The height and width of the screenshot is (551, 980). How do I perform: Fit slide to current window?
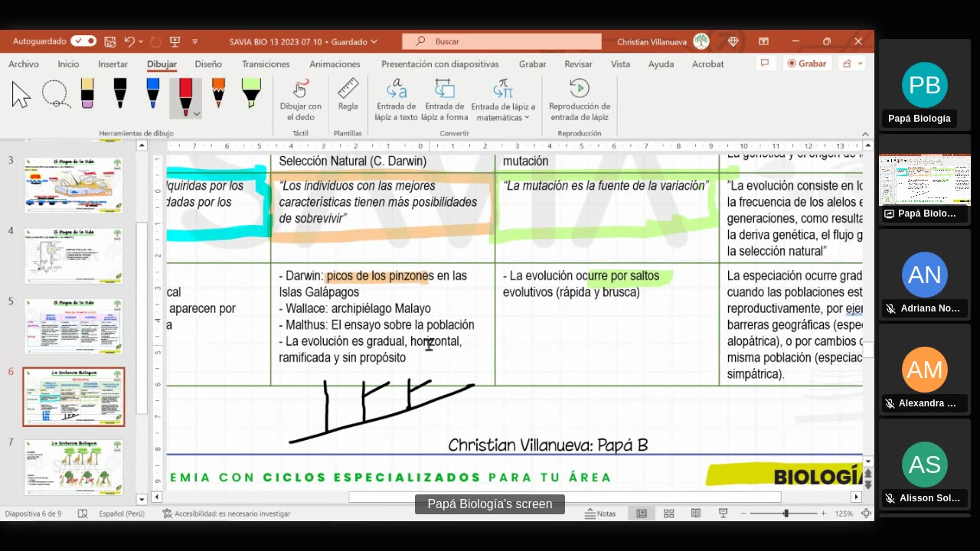click(866, 514)
